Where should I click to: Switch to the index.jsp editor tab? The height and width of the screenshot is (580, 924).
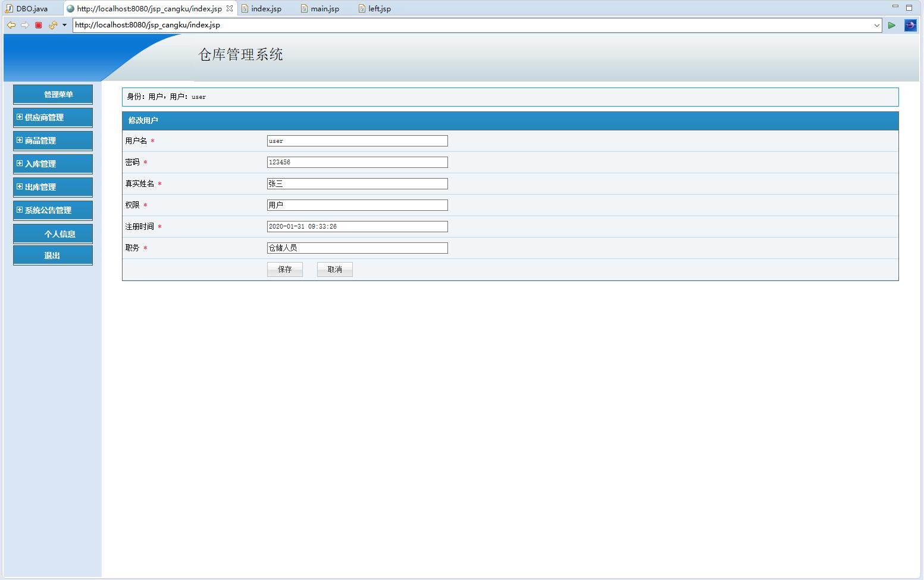coord(261,8)
